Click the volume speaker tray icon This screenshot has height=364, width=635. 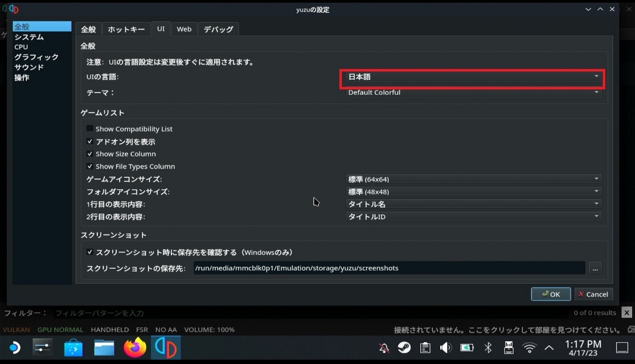[x=446, y=348]
